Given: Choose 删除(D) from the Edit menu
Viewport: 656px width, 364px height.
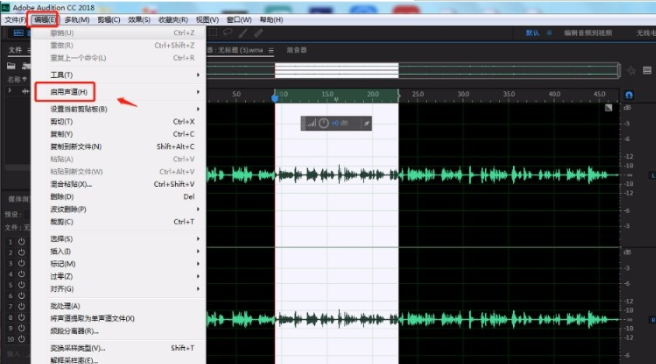Looking at the screenshot, I should pos(119,197).
